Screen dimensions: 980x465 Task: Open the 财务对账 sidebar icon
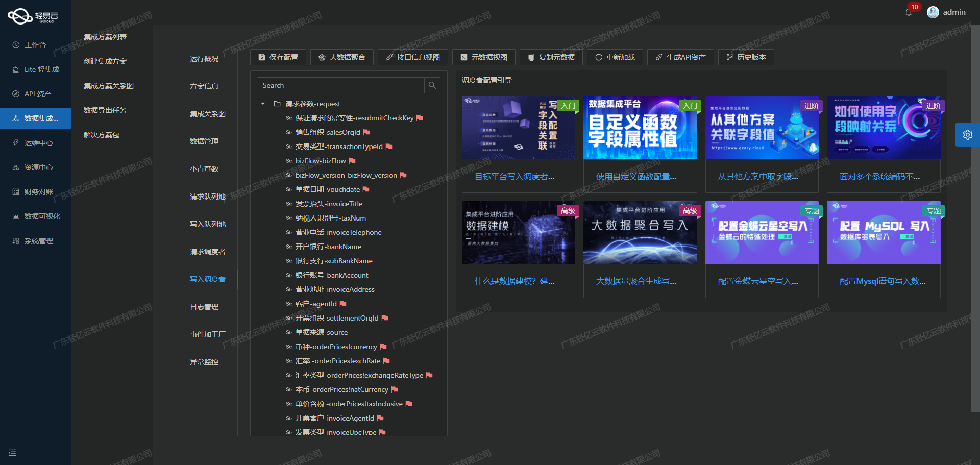click(x=16, y=191)
